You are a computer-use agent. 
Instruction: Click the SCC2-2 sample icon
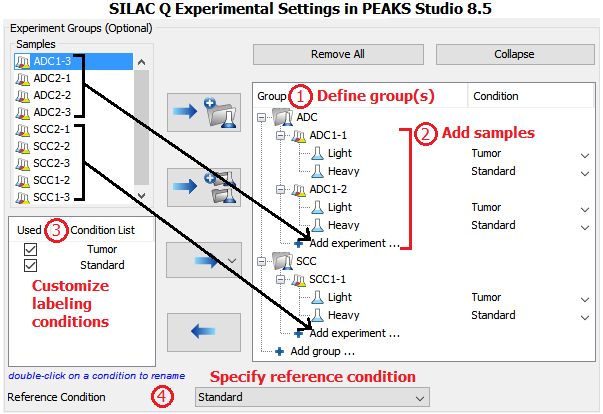point(22,146)
